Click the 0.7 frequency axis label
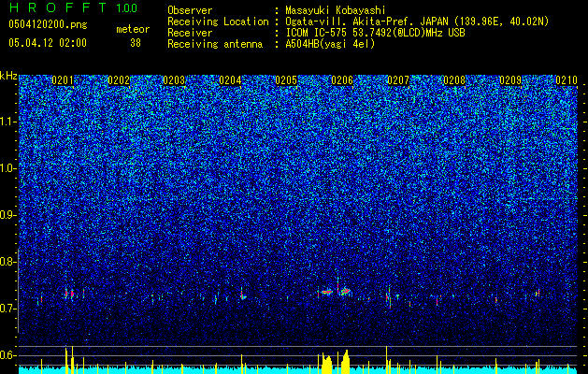Viewport: 588px width, 374px height. 7,309
